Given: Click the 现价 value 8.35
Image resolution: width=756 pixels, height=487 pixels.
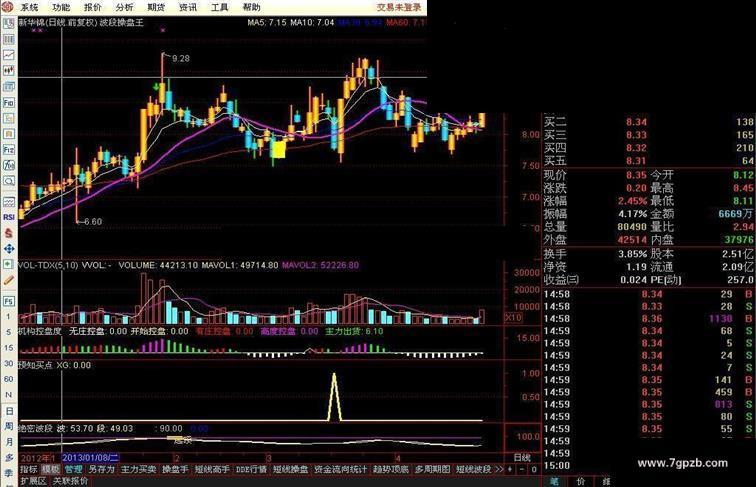Looking at the screenshot, I should [636, 175].
